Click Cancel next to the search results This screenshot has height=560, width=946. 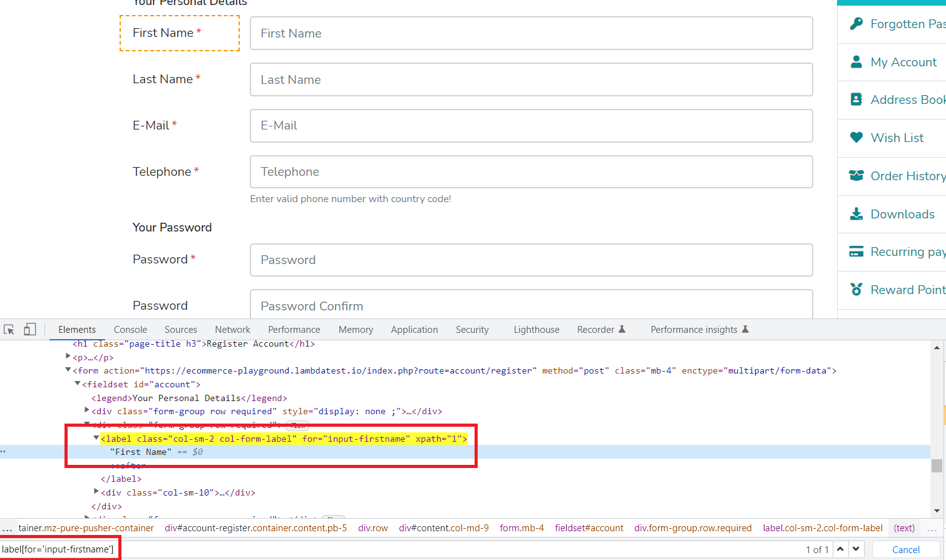click(x=905, y=549)
